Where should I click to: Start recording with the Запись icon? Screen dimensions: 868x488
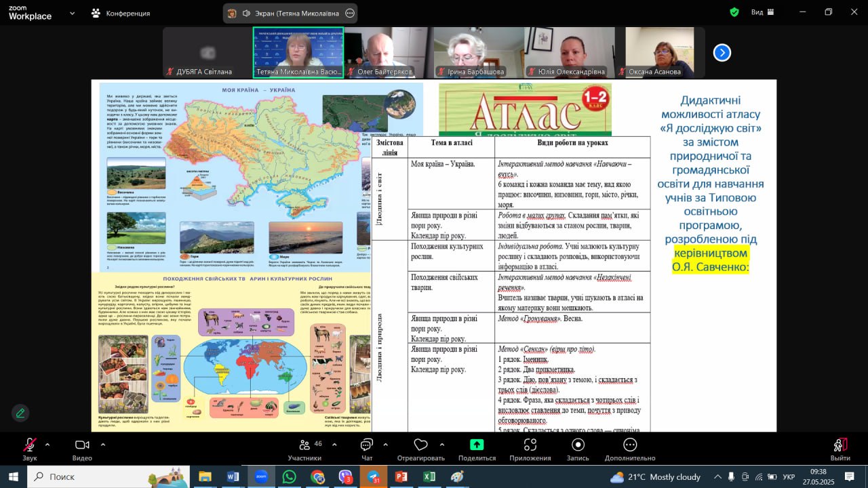click(578, 445)
